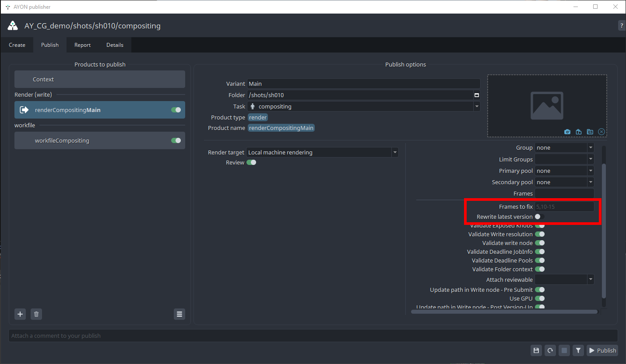The height and width of the screenshot is (364, 626).
Task: Take a screenshot thumbnail with the camera icon
Action: (x=567, y=132)
